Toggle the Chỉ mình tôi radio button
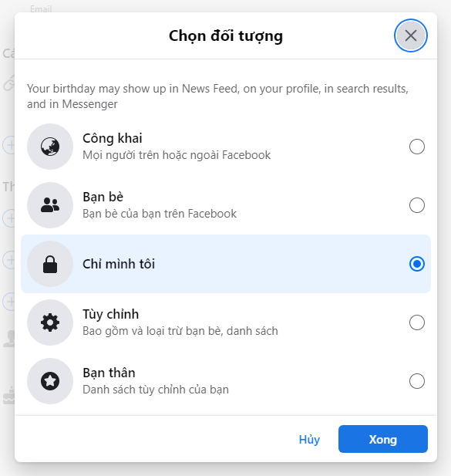This screenshot has width=451, height=476. (x=417, y=264)
